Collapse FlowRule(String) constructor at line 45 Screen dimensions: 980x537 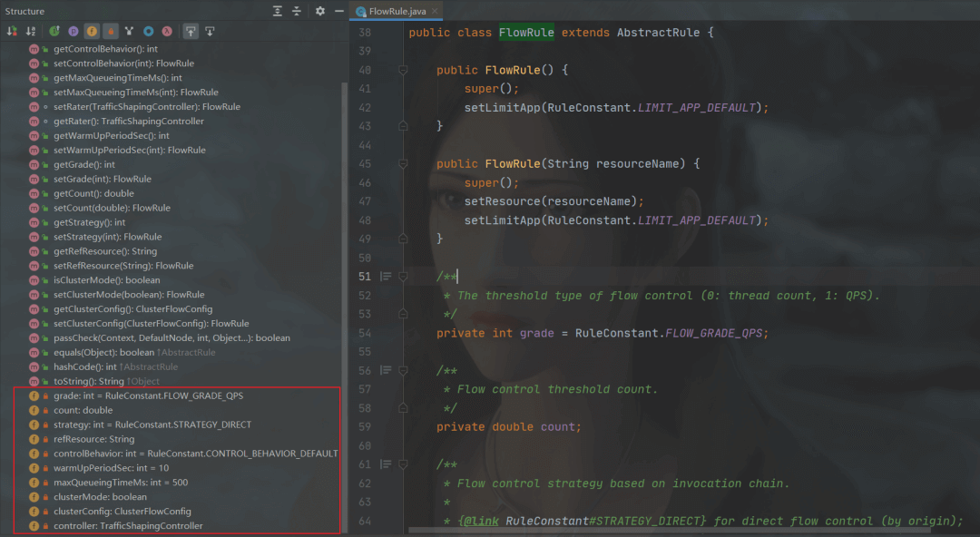[403, 164]
